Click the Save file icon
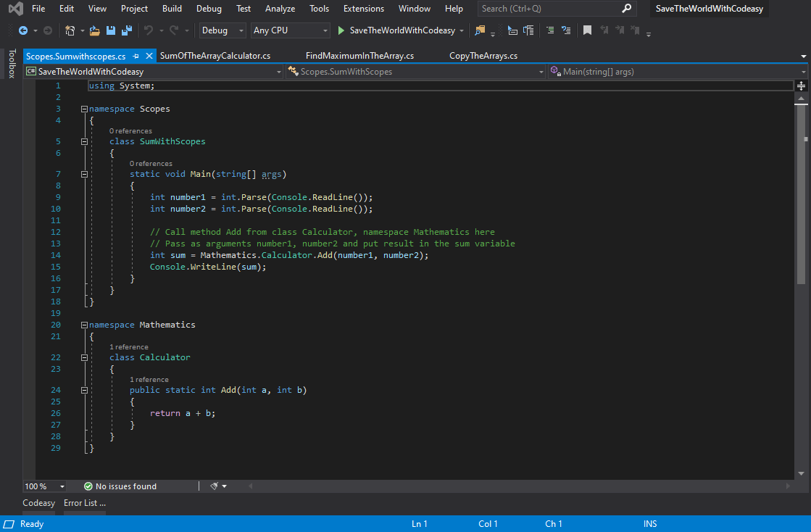Screen dimensions: 811x532 click(x=111, y=30)
